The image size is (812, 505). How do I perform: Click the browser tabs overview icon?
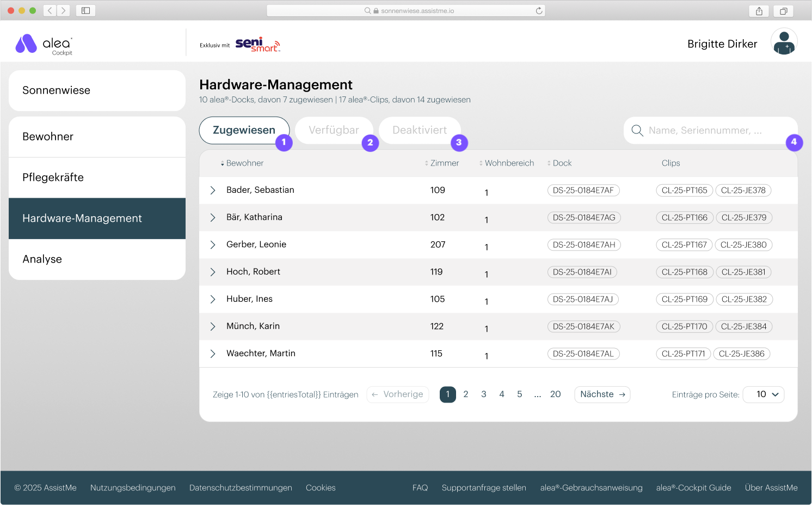point(783,11)
